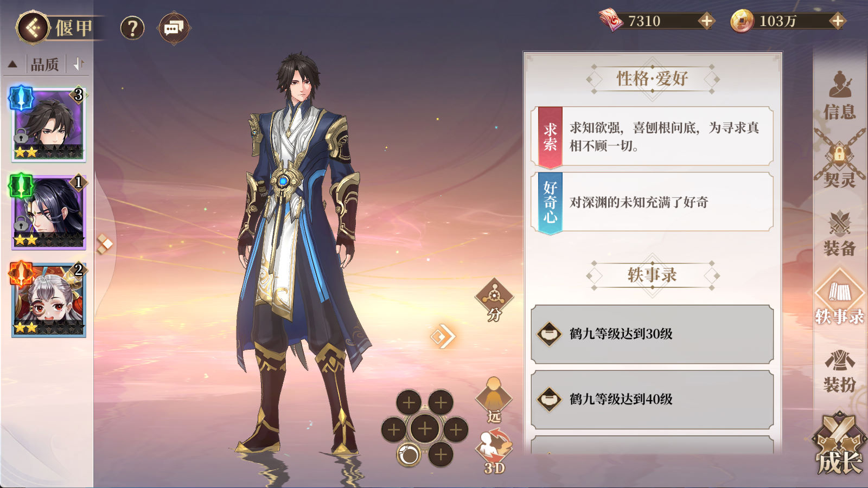Open the chat bubble icon
The width and height of the screenshot is (868, 488).
coord(174,28)
